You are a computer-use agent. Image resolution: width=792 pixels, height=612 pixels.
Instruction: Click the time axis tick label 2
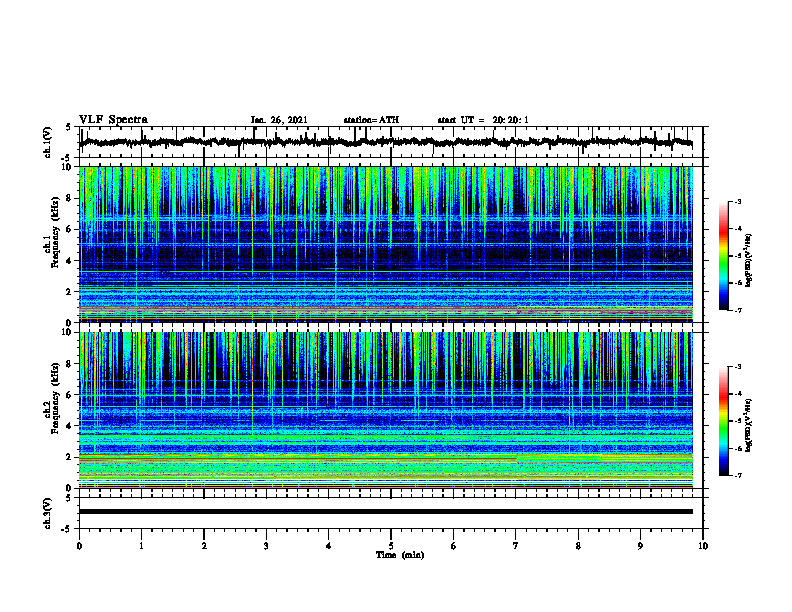pos(204,546)
